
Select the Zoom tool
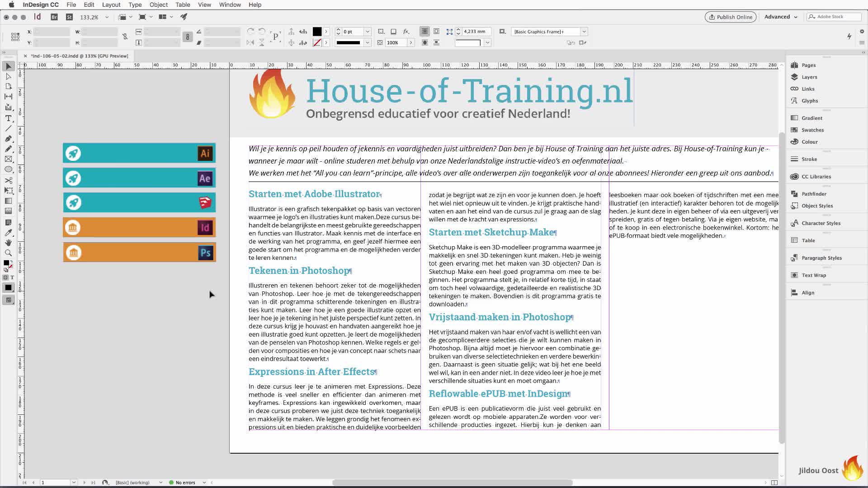(x=8, y=253)
